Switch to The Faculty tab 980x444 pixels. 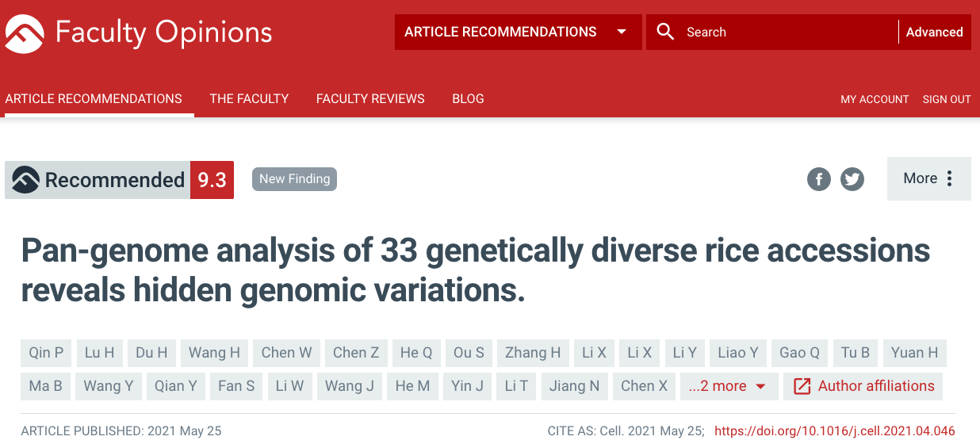pyautogui.click(x=249, y=99)
